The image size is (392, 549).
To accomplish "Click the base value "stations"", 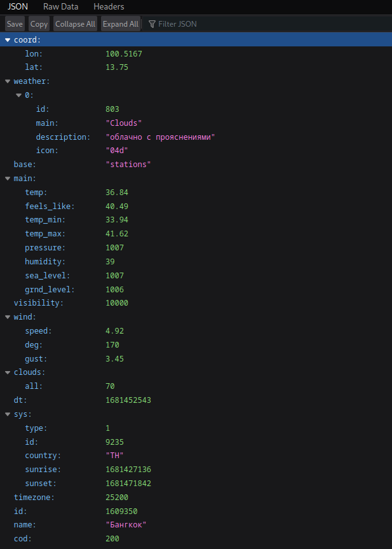I will 128,164.
